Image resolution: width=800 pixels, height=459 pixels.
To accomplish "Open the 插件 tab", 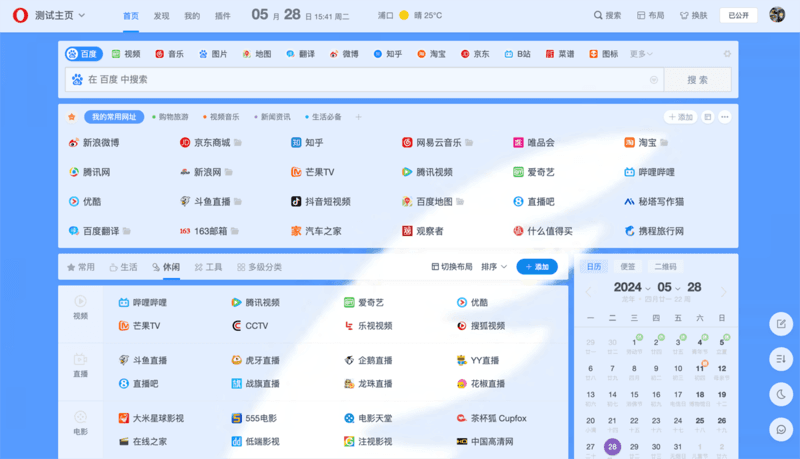I will (x=222, y=16).
